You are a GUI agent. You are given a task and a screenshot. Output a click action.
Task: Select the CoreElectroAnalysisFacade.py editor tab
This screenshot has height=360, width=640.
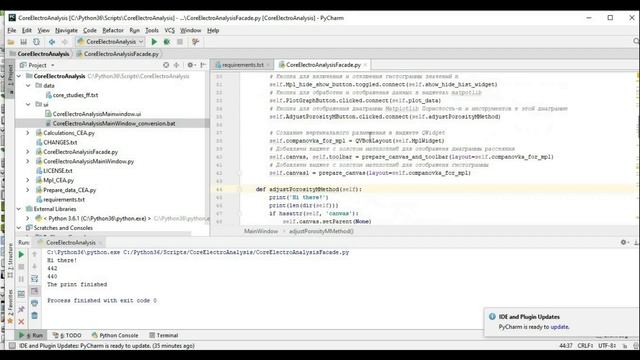(323, 65)
